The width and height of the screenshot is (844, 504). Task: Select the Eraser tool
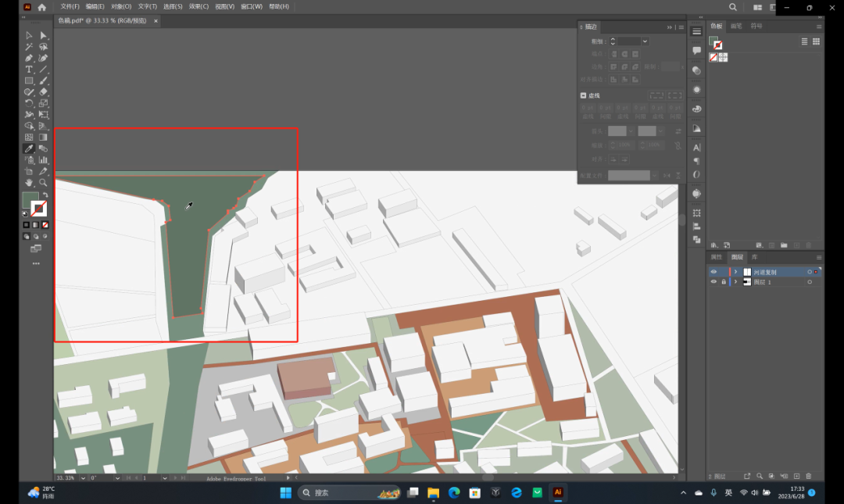(x=44, y=92)
